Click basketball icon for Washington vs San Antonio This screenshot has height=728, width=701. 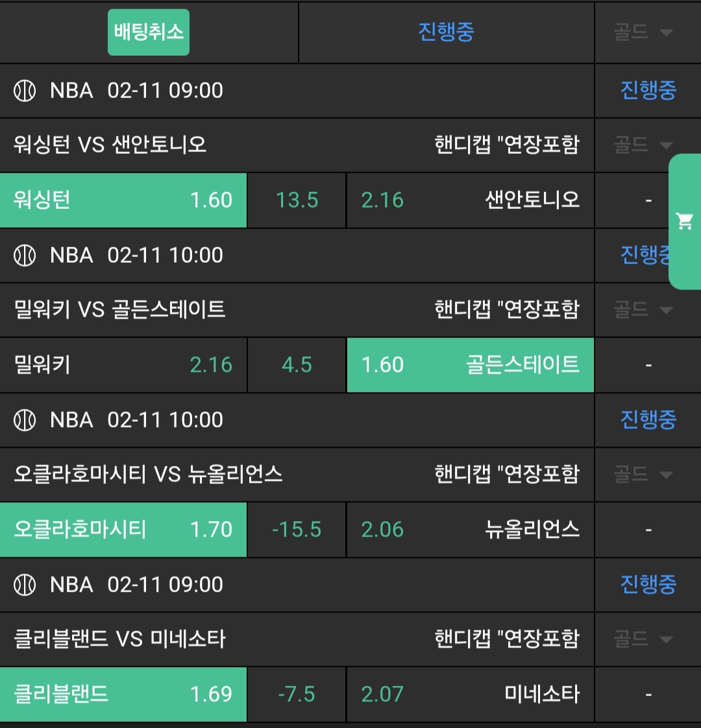tap(25, 91)
